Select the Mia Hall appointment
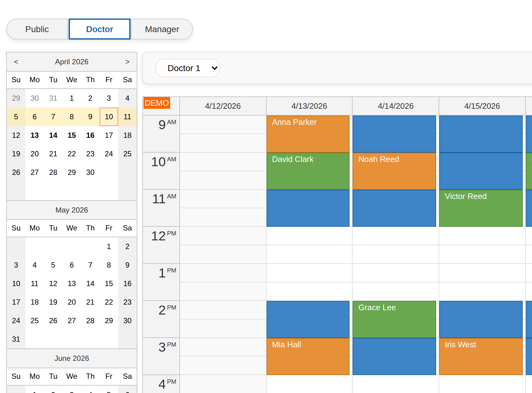Viewport: 532px width, 393px height. click(x=308, y=355)
